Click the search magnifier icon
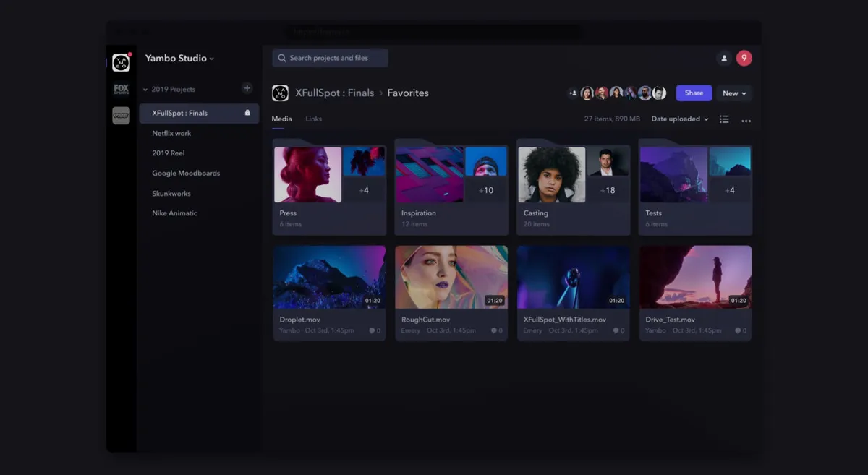Image resolution: width=868 pixels, height=475 pixels. [x=281, y=58]
